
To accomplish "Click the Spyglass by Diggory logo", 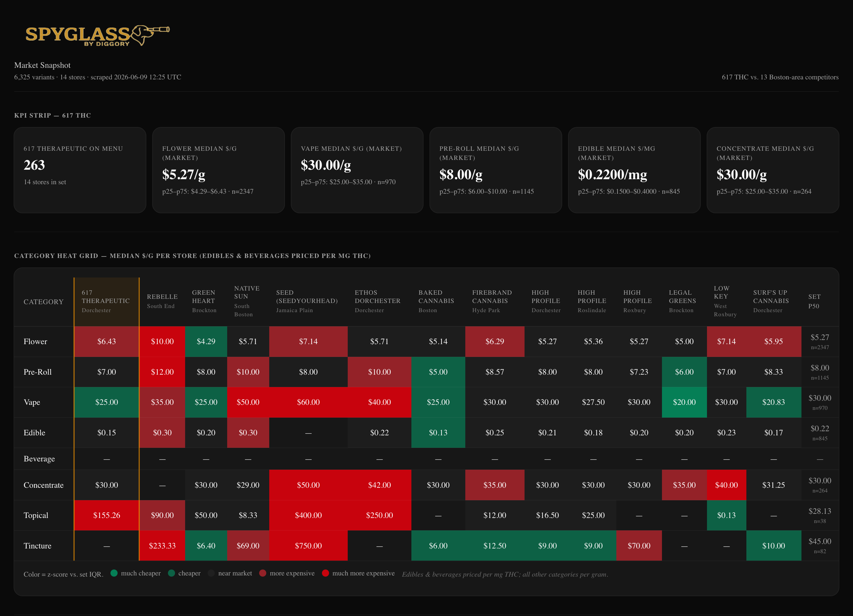I will click(x=97, y=35).
